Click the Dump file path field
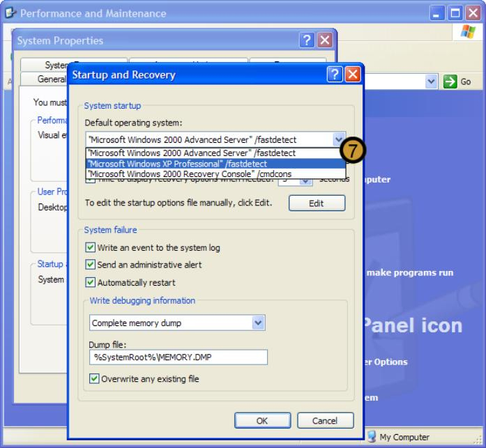Image resolution: width=486 pixels, height=448 pixels. [179, 357]
